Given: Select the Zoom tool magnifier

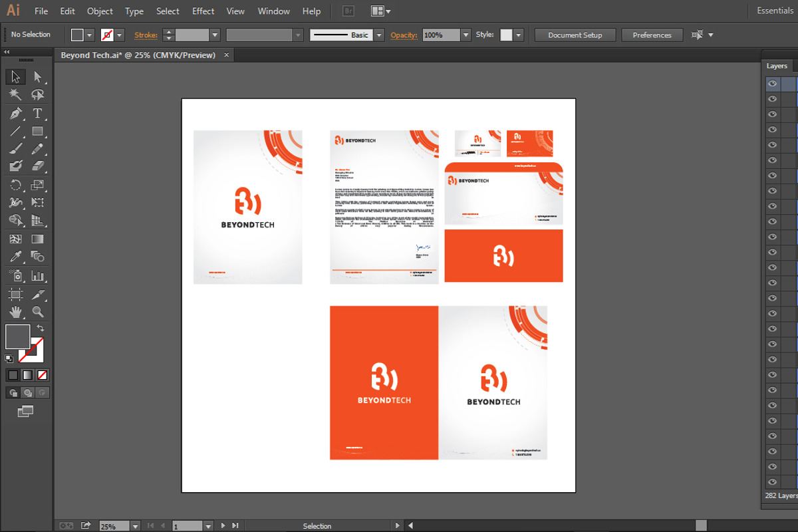Looking at the screenshot, I should tap(38, 311).
